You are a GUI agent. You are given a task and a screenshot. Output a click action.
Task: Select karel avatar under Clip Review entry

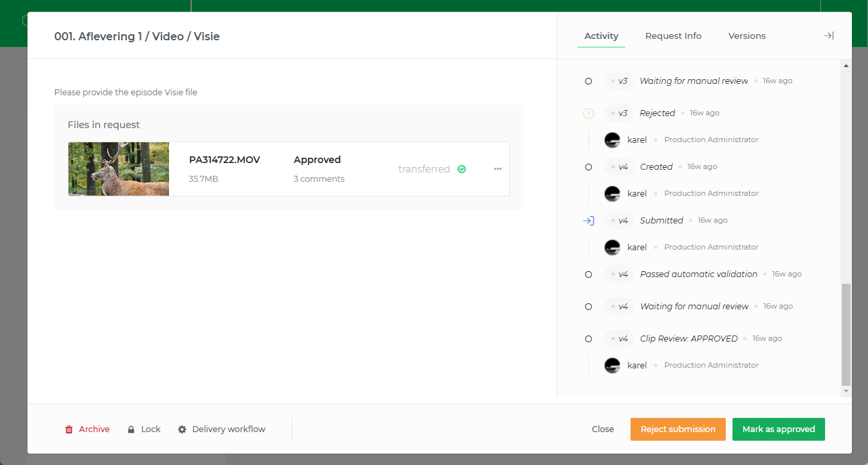[612, 365]
